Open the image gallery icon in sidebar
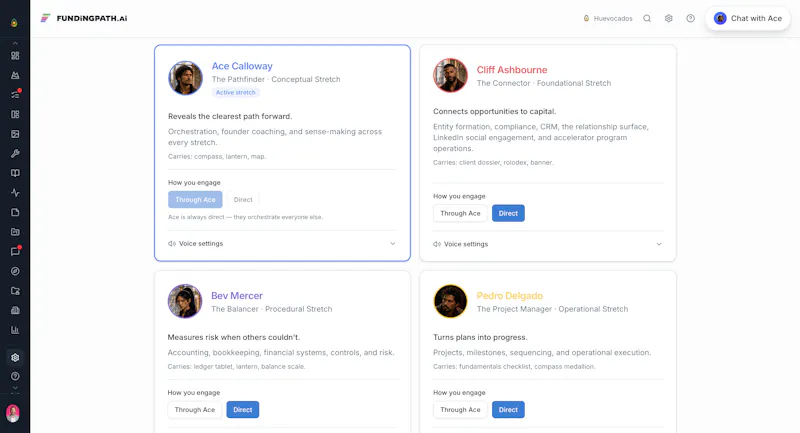800x433 pixels. pos(15,134)
